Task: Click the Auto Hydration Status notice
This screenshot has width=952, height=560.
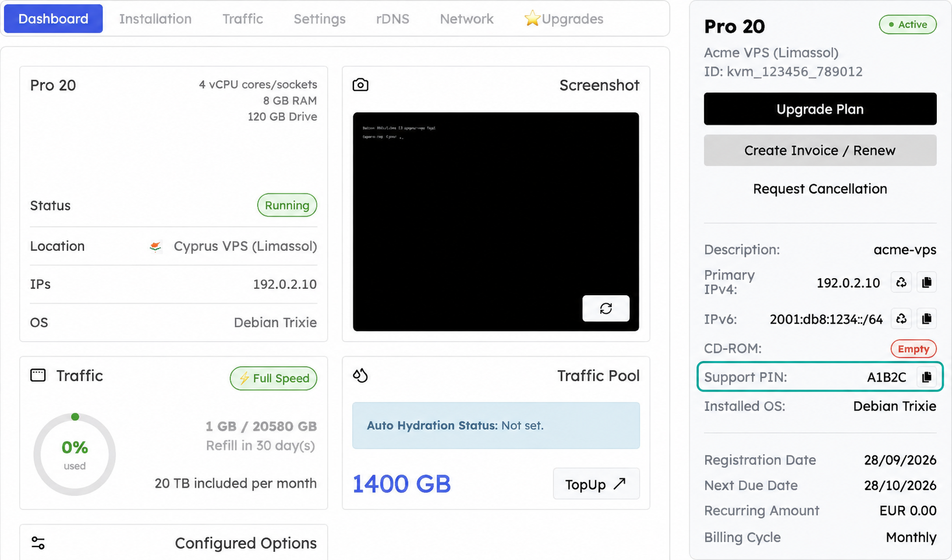Action: click(496, 426)
